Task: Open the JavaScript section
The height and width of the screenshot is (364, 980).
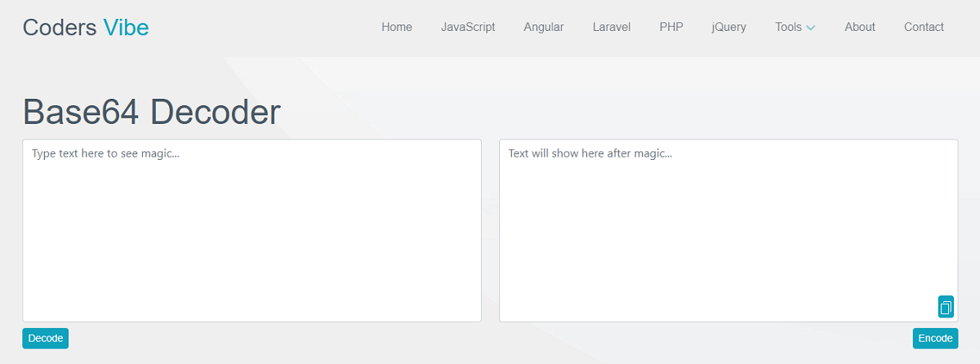Action: point(468,27)
